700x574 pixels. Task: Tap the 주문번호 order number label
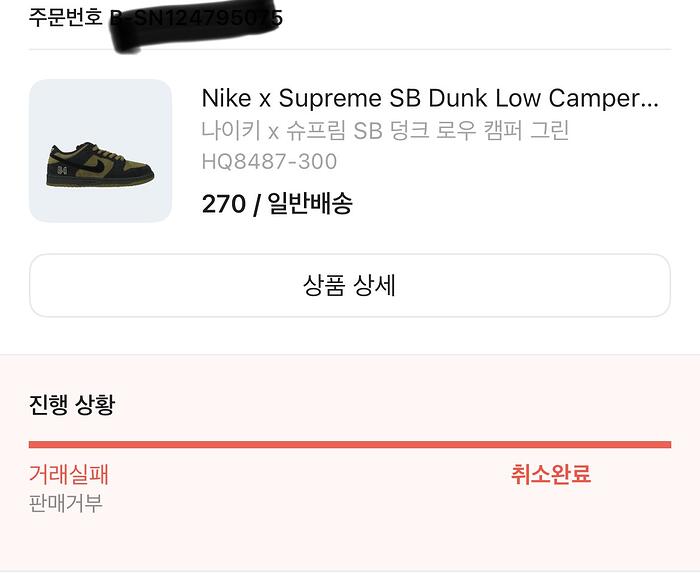coord(66,18)
